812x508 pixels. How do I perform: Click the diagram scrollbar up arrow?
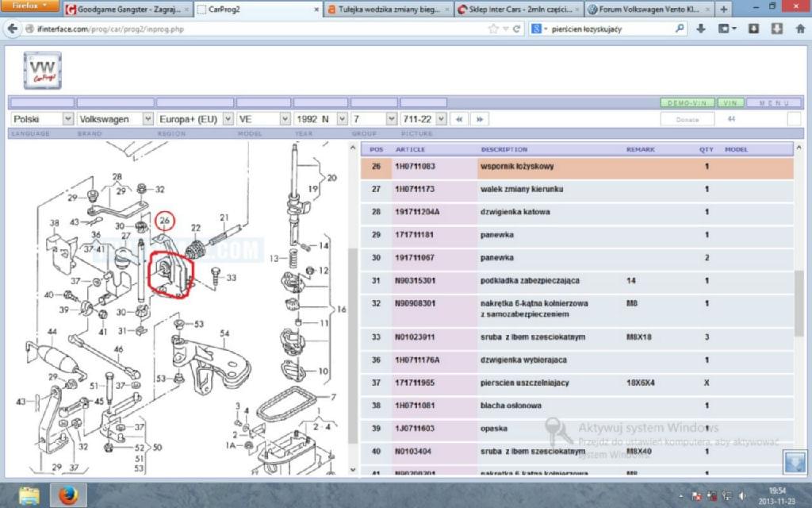coord(353,148)
